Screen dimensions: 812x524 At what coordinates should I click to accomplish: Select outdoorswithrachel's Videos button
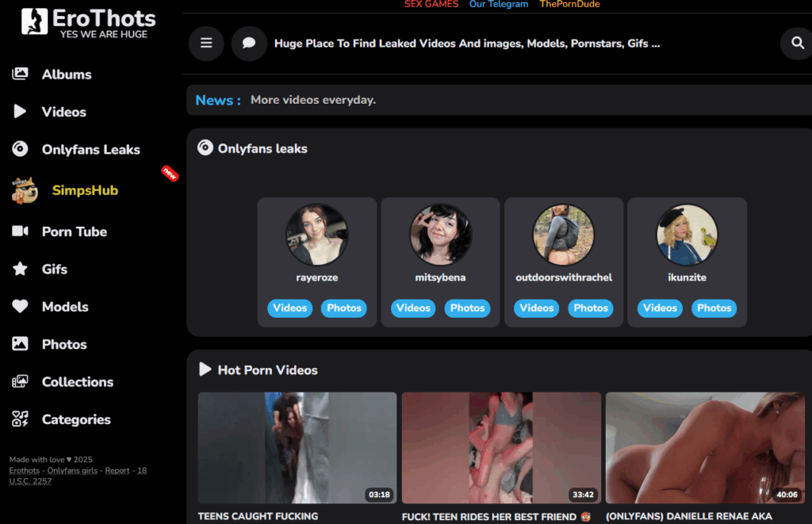537,308
